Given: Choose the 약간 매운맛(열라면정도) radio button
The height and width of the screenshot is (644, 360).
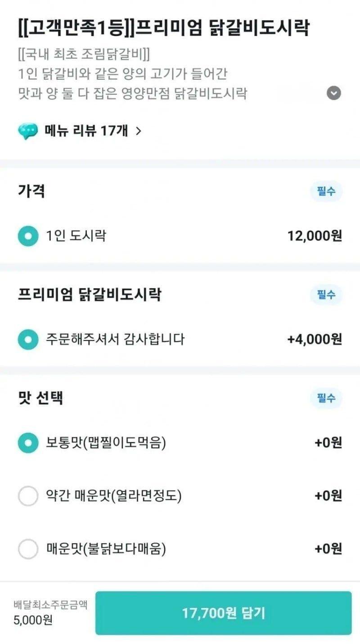Looking at the screenshot, I should pyautogui.click(x=28, y=496).
